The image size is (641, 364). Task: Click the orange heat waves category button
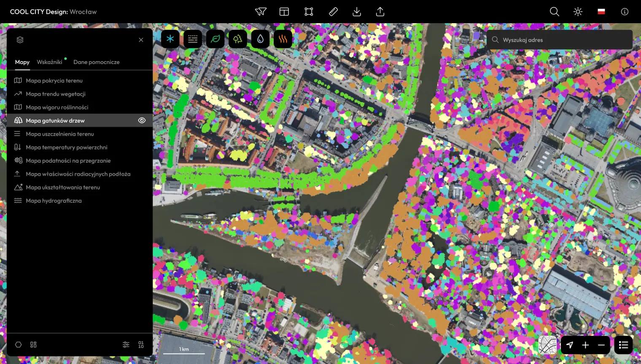(x=283, y=39)
